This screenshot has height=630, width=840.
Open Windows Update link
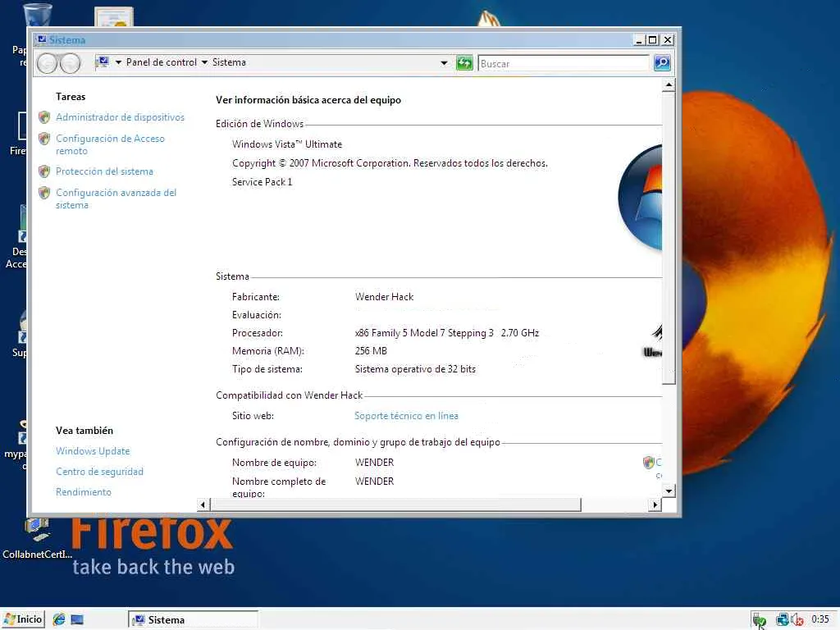(x=93, y=451)
